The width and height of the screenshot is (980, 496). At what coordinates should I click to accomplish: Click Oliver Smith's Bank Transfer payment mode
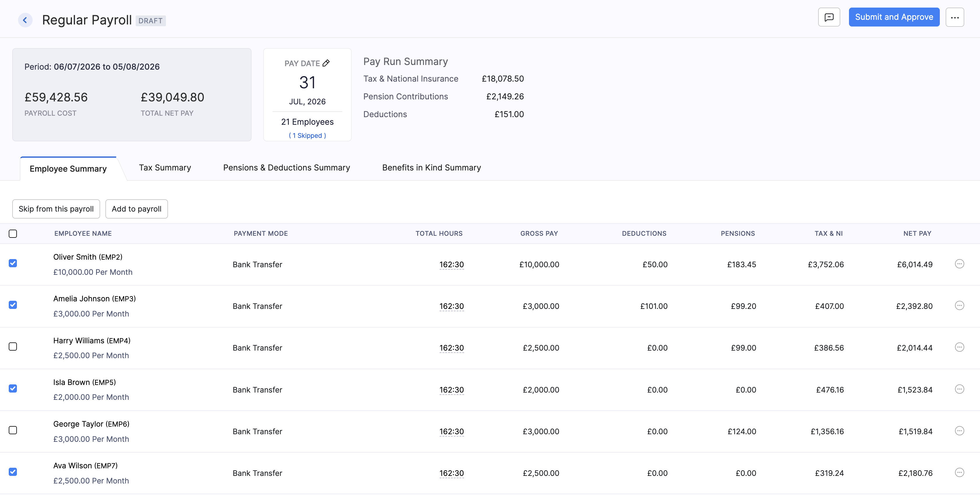pyautogui.click(x=258, y=265)
